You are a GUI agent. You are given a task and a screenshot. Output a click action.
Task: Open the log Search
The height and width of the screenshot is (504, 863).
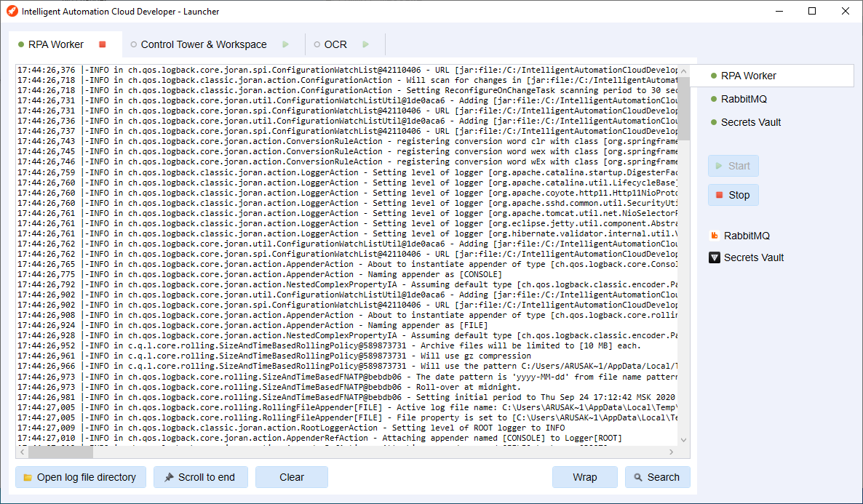point(657,477)
